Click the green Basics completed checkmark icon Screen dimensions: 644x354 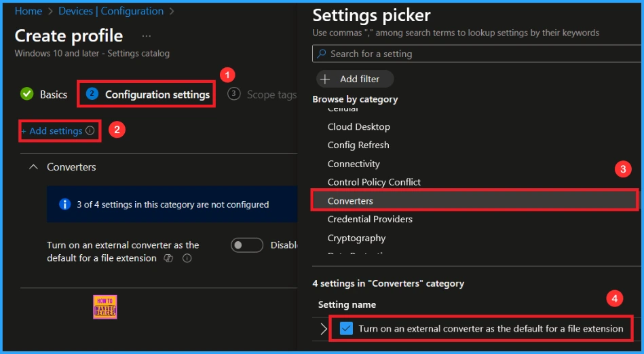[27, 94]
